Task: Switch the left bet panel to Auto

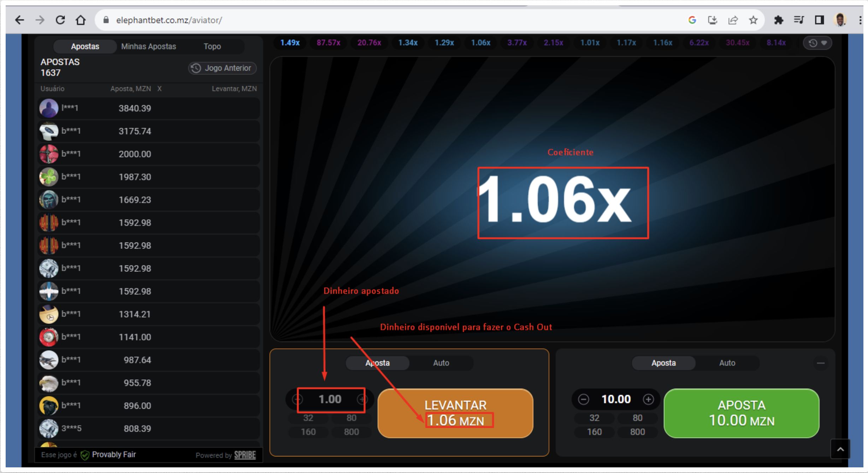Action: click(x=441, y=363)
